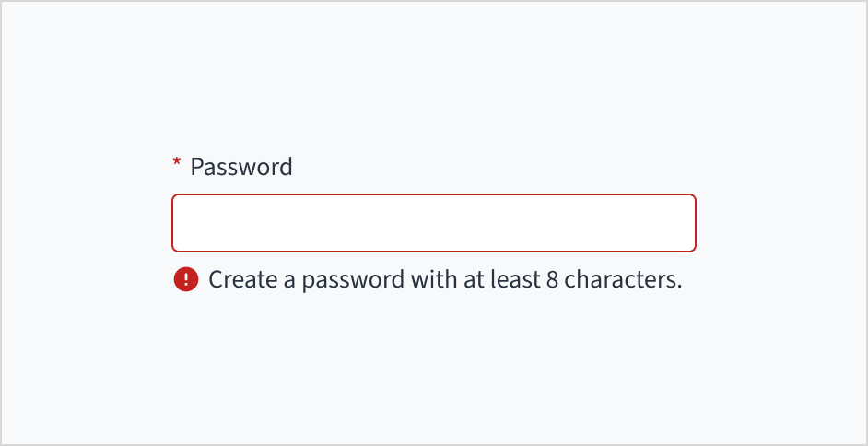Place cursor in the Password box
Image resolution: width=868 pixels, height=446 pixels.
pos(433,223)
